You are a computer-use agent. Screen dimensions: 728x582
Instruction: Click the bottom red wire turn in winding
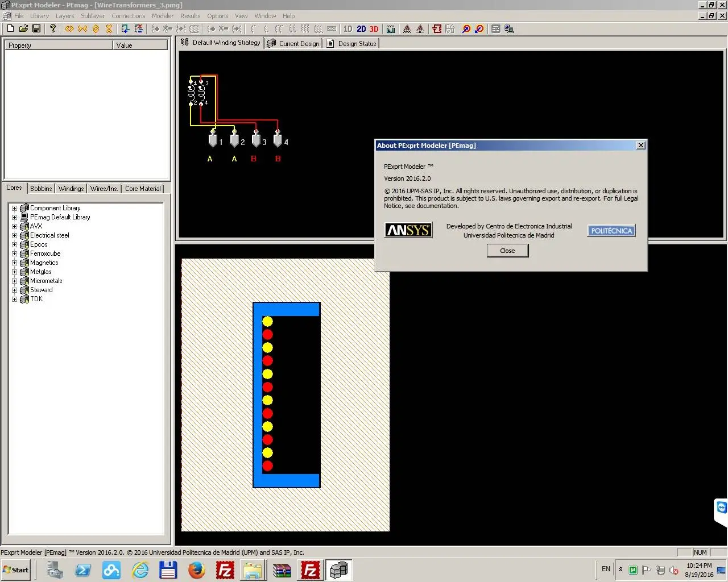pos(267,466)
